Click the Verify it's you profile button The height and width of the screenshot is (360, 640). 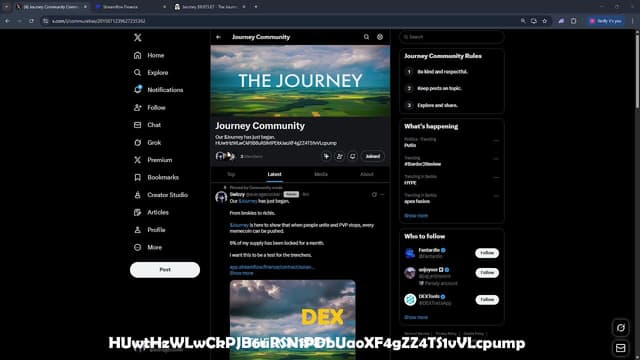click(x=606, y=21)
